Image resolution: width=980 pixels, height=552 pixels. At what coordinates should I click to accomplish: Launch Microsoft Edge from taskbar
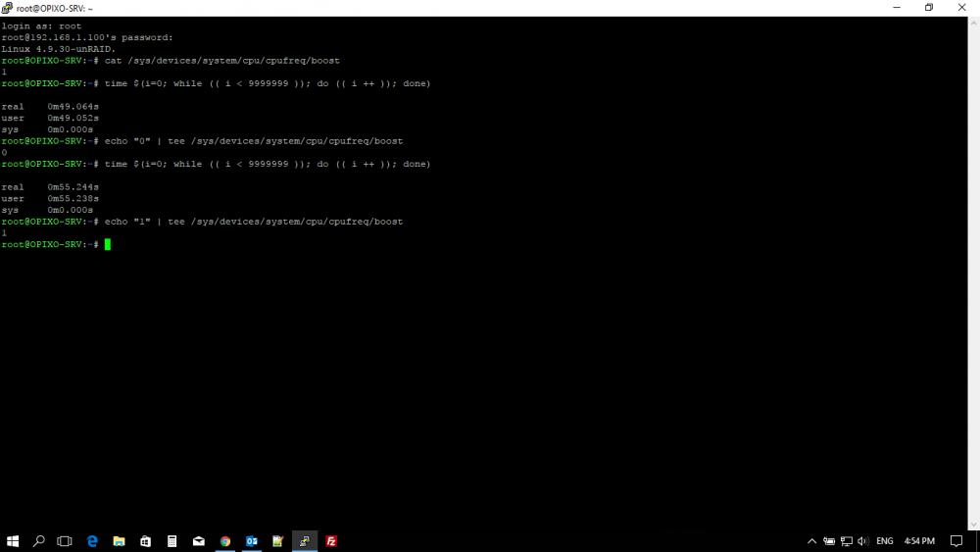tap(92, 541)
